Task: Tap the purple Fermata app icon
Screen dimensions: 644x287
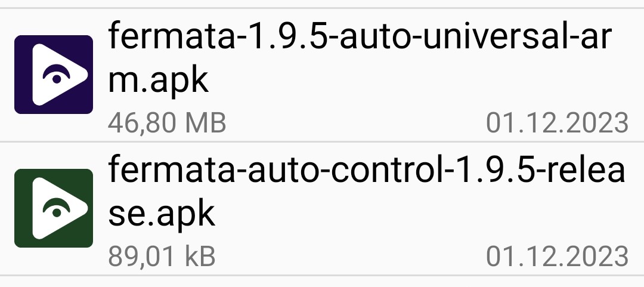Action: coord(54,75)
